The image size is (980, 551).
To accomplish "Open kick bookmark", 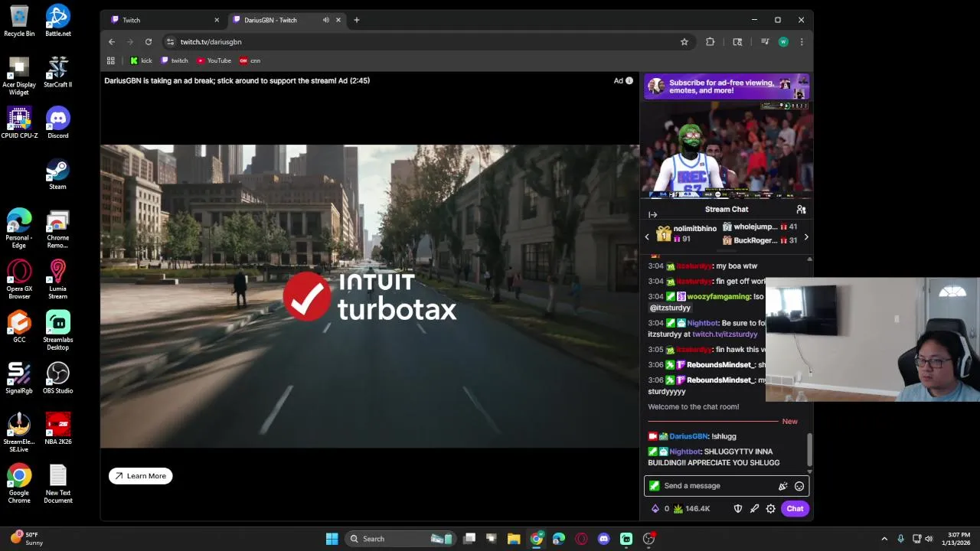I will 141,60.
